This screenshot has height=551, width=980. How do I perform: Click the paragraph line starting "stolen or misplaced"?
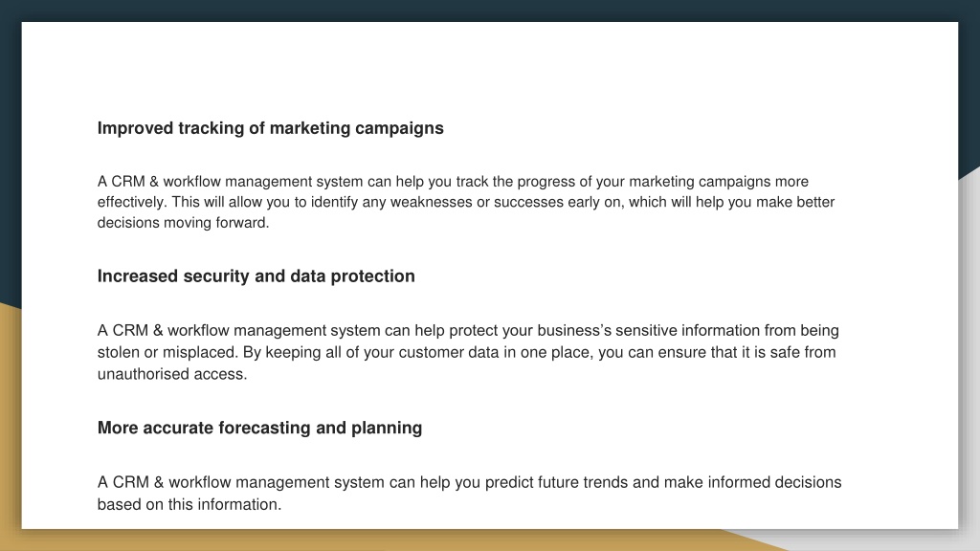coord(466,352)
